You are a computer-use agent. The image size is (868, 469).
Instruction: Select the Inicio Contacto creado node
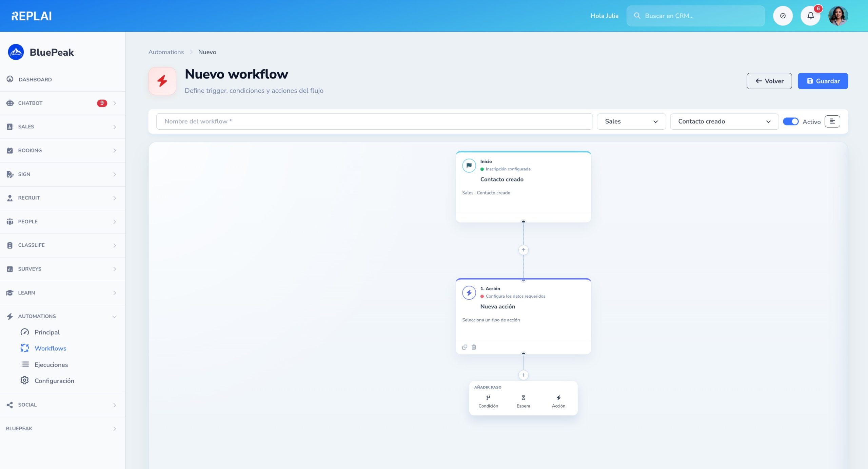[x=523, y=187]
